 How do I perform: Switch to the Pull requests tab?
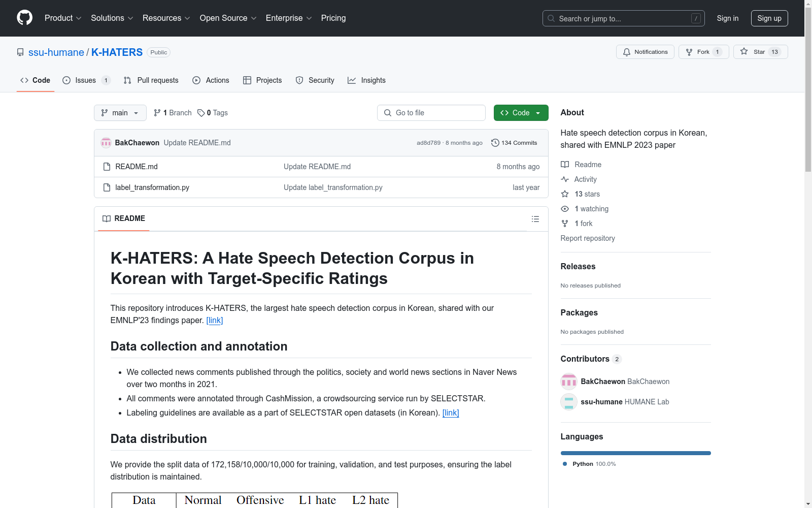click(151, 80)
